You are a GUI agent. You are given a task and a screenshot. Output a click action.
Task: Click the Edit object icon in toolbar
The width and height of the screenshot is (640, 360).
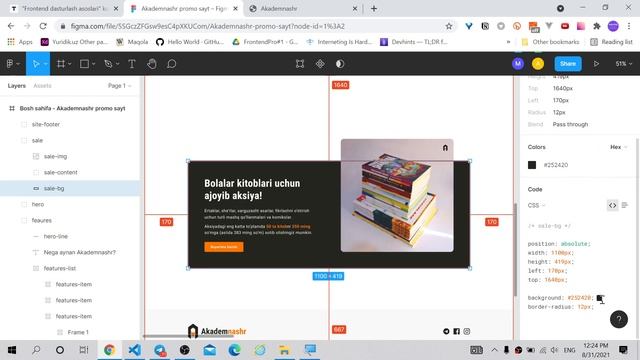[x=300, y=64]
